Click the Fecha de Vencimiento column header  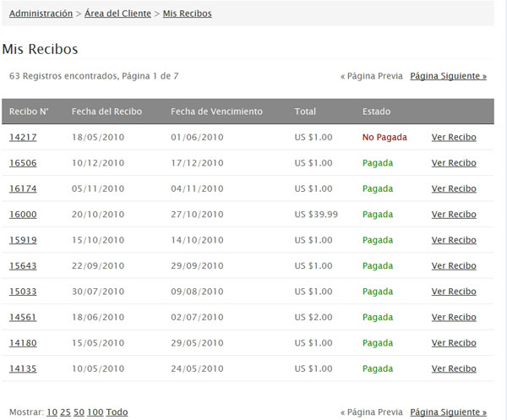coord(216,112)
